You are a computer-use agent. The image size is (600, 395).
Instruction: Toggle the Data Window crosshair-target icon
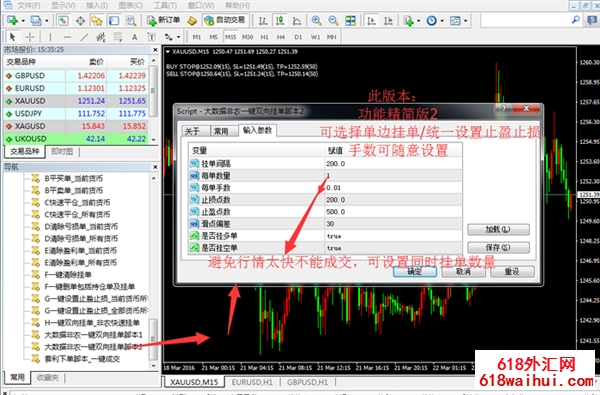(80, 20)
